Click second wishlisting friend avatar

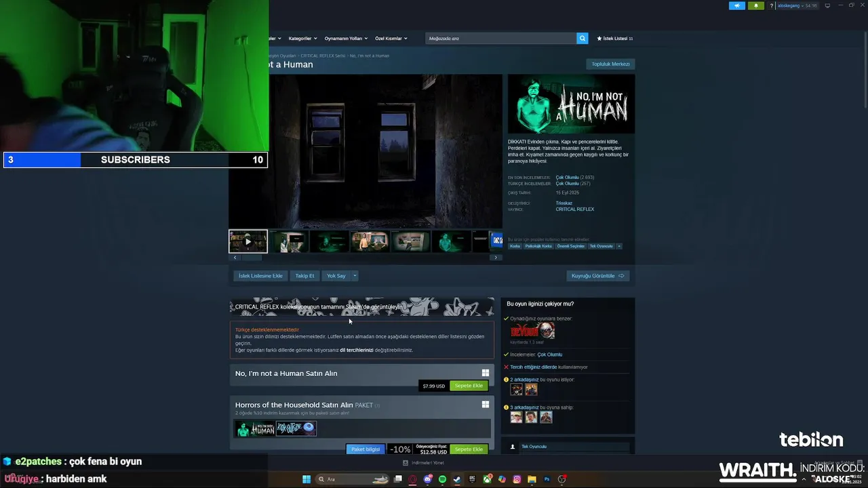click(x=531, y=389)
